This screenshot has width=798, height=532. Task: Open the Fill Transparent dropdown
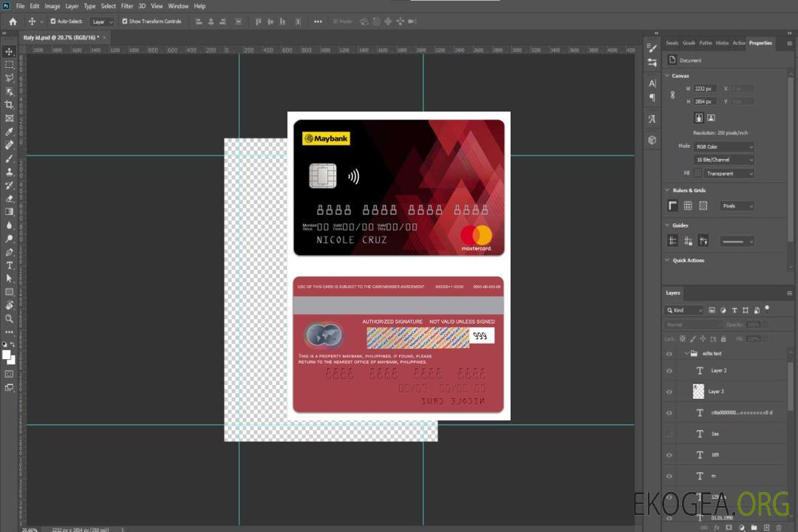(x=729, y=174)
